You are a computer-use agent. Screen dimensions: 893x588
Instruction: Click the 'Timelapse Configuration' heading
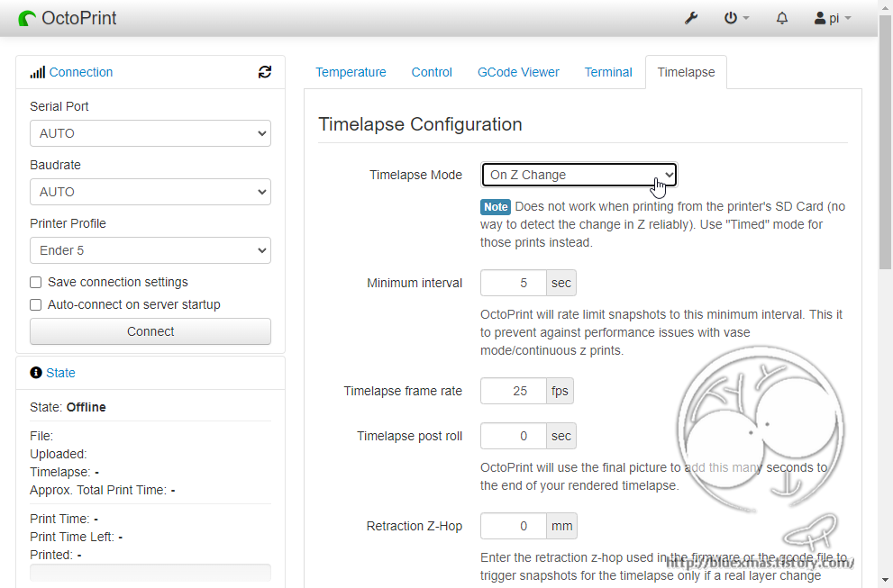420,124
